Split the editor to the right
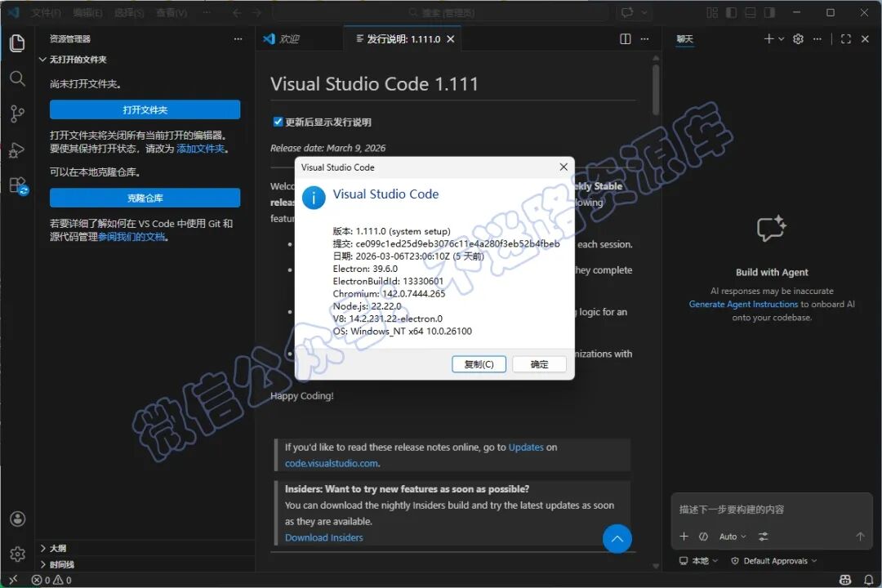Viewport: 882px width, 588px height. coord(625,39)
